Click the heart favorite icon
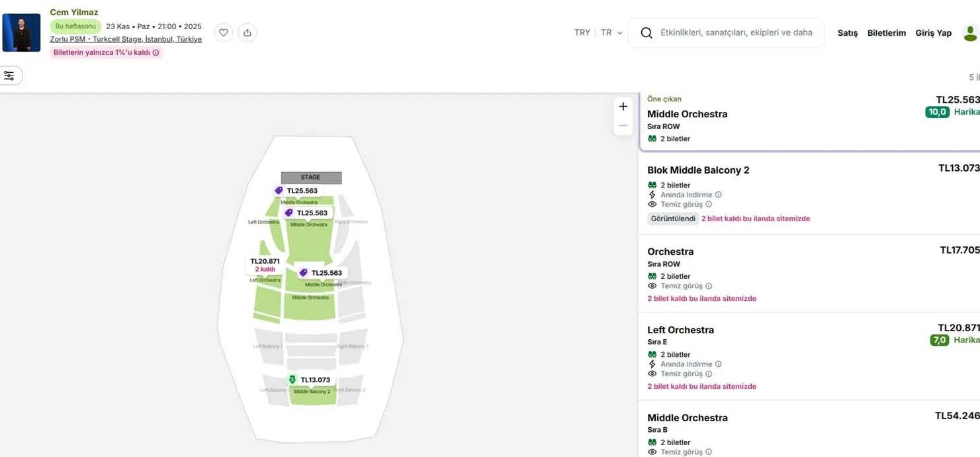This screenshot has width=980, height=457. (224, 32)
